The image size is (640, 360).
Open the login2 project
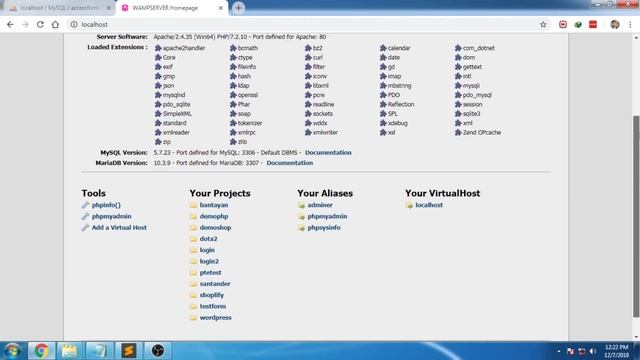pos(209,261)
